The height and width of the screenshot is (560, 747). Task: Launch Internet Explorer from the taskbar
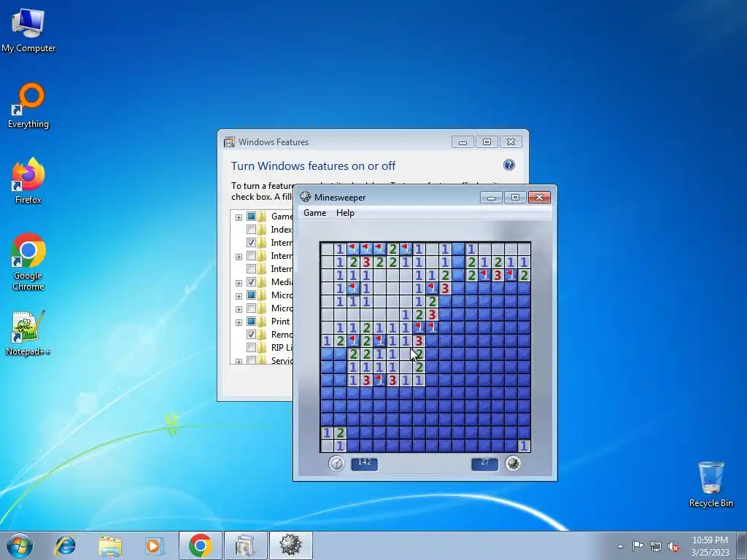(x=65, y=545)
